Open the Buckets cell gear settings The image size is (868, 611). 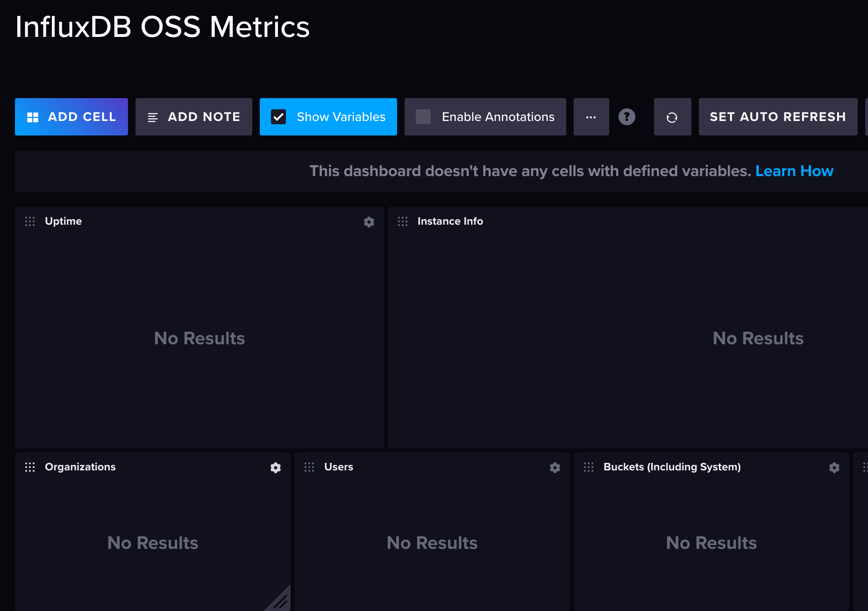click(834, 468)
